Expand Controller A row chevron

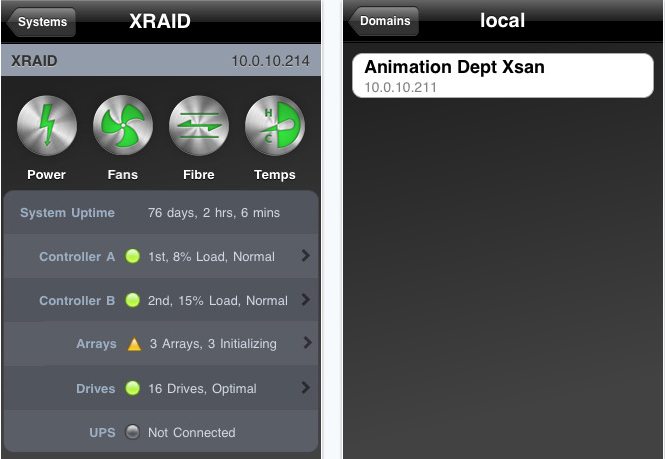[305, 255]
